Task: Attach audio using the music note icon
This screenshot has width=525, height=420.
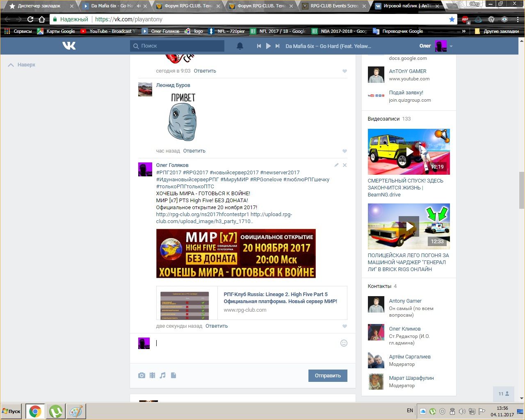Action: pyautogui.click(x=163, y=375)
